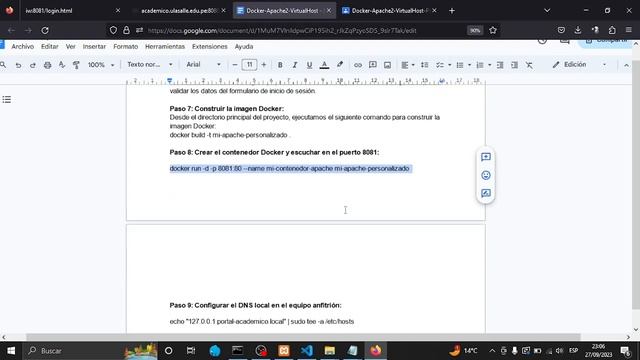Expand bulleted list options arrow

469,65
